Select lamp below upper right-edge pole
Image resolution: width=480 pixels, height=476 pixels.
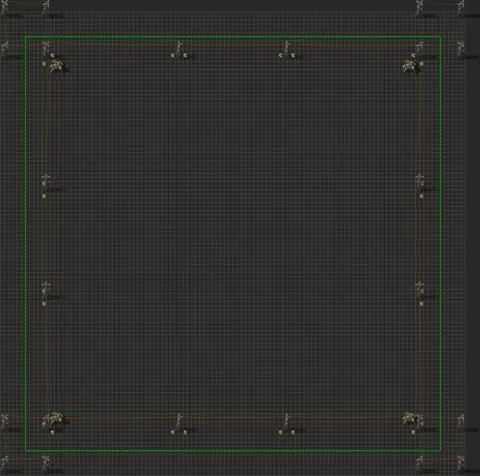pos(422,196)
